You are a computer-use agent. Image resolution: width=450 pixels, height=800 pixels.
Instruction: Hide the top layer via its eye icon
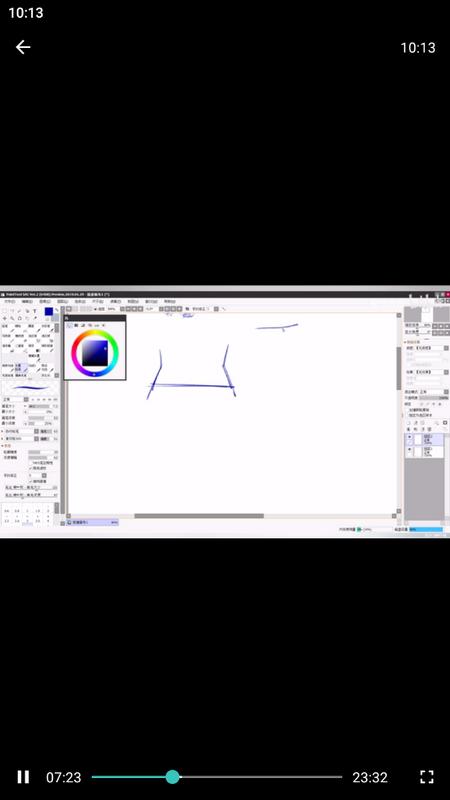click(409, 437)
